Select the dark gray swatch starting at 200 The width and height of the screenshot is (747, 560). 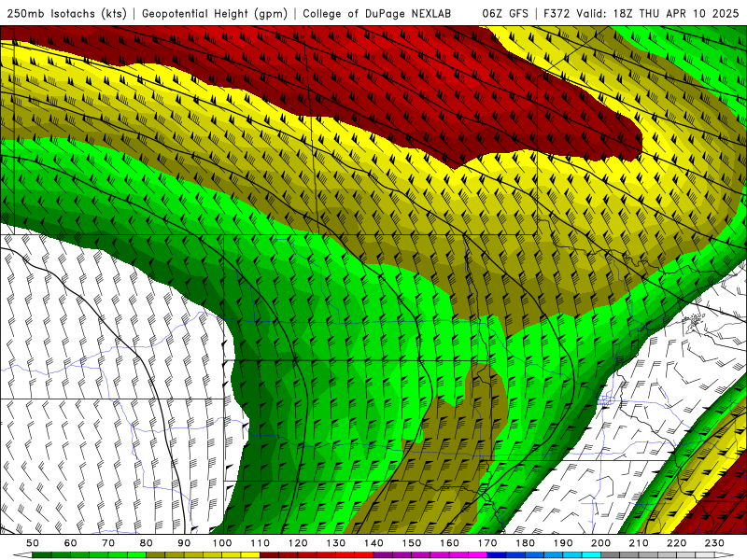point(611,555)
